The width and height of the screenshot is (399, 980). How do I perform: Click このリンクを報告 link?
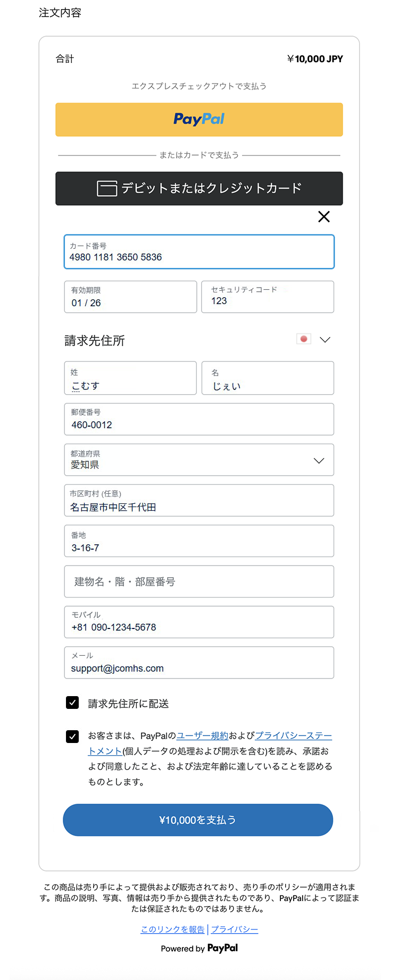(x=172, y=929)
